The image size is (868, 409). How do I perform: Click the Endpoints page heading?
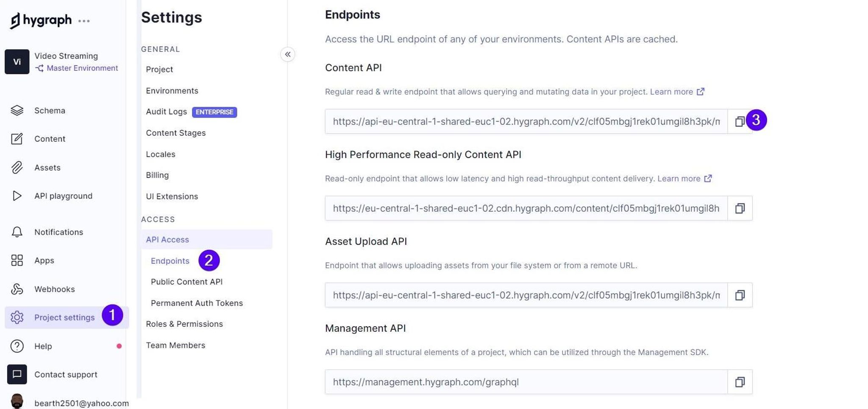[352, 14]
